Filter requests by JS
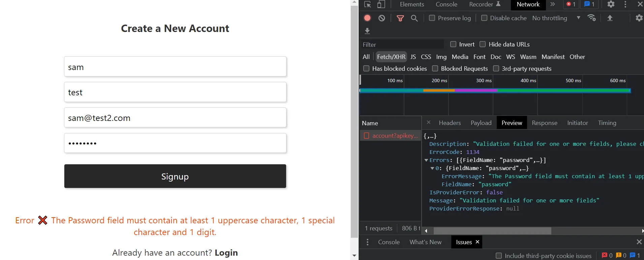This screenshot has height=260, width=644. click(413, 57)
